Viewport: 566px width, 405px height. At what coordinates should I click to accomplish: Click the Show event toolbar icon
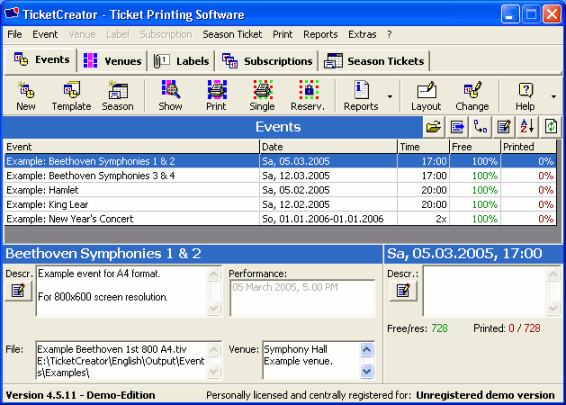pos(170,96)
